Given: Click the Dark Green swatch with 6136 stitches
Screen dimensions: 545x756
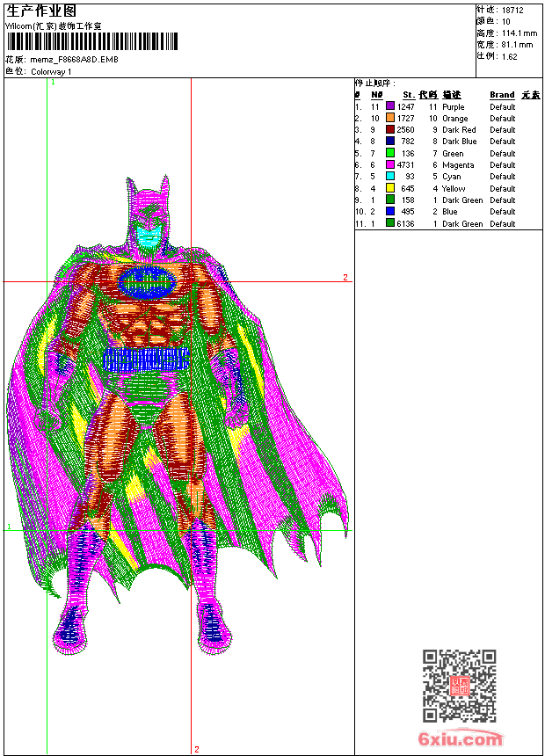Looking at the screenshot, I should coord(390,223).
